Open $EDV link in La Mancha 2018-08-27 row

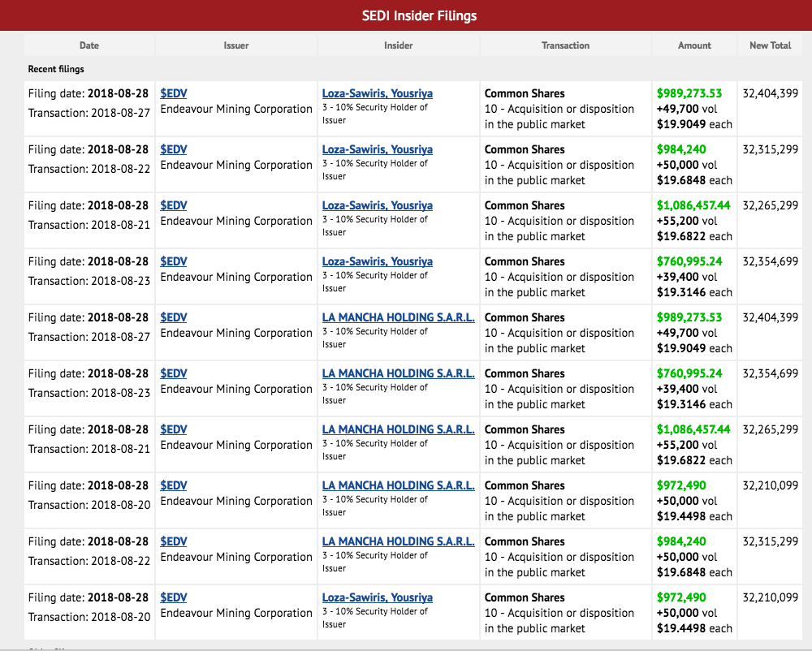tap(174, 317)
